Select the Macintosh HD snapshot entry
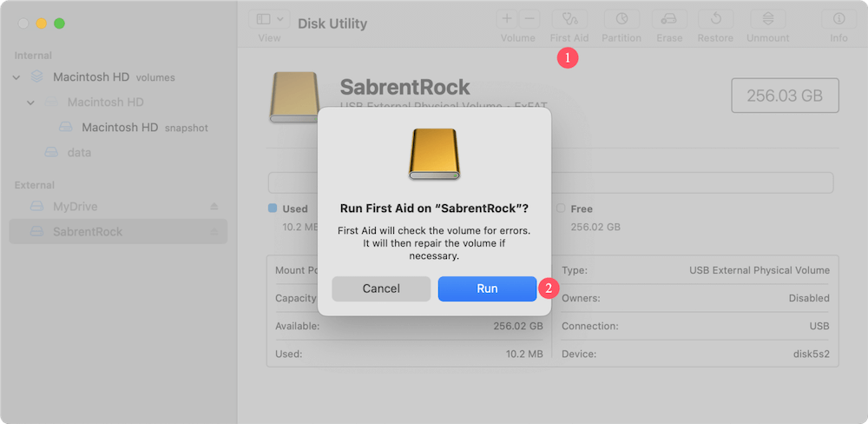This screenshot has width=868, height=424. click(145, 128)
